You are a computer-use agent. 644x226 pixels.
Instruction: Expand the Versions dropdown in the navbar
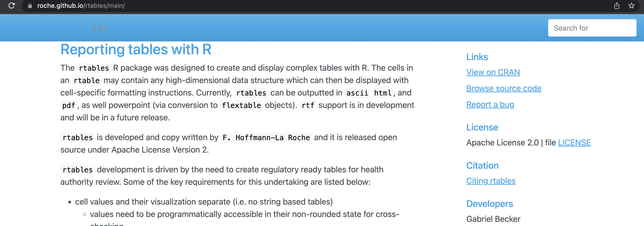[x=265, y=28]
